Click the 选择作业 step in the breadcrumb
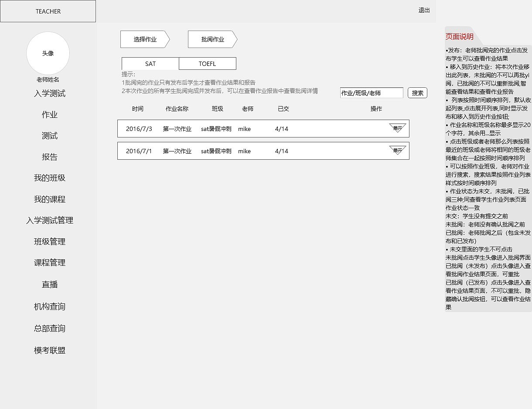Screen dimensions: 532x409 [x=145, y=39]
